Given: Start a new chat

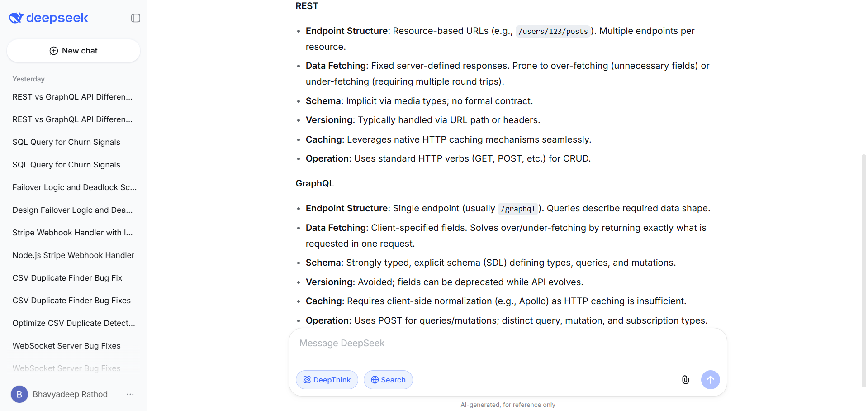Looking at the screenshot, I should pyautogui.click(x=73, y=50).
